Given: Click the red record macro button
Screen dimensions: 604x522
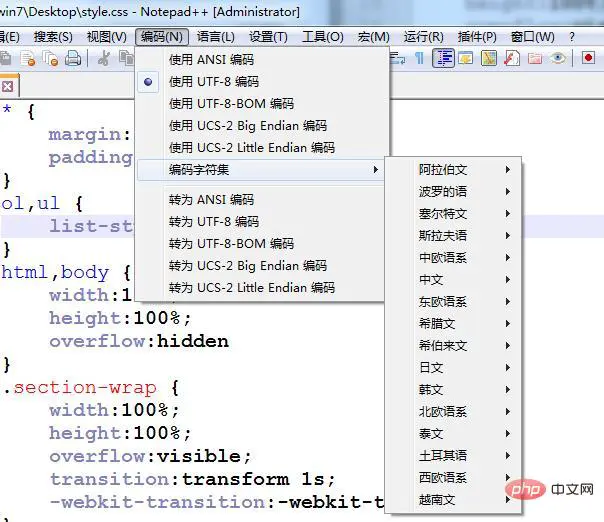Looking at the screenshot, I should point(588,59).
